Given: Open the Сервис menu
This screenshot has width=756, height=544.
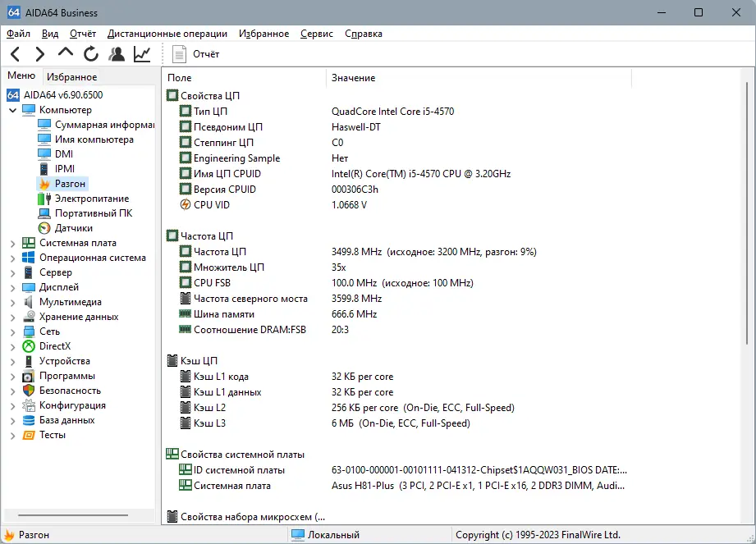Looking at the screenshot, I should tap(317, 34).
